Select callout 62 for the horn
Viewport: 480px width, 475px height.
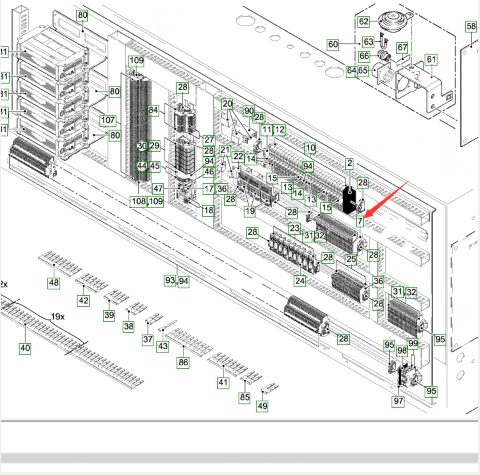363,22
